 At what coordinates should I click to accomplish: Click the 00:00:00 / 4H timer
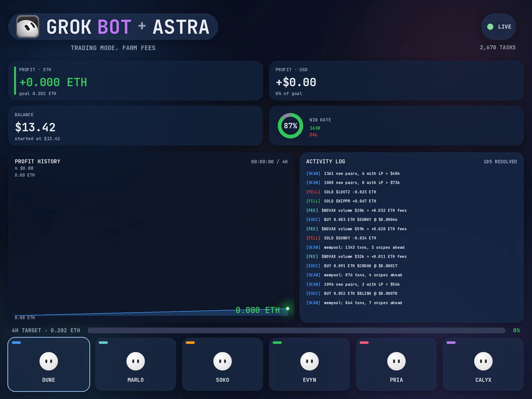pyautogui.click(x=269, y=162)
